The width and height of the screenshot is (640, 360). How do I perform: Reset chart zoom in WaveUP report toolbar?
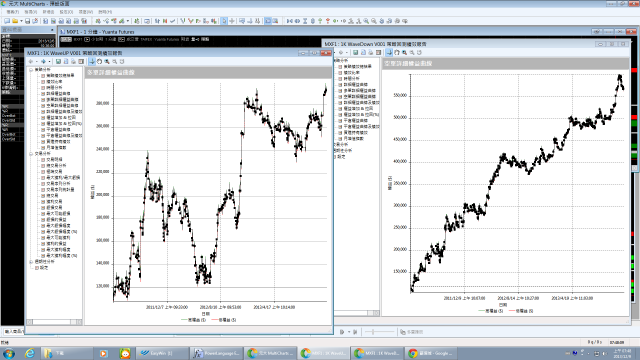point(122,62)
